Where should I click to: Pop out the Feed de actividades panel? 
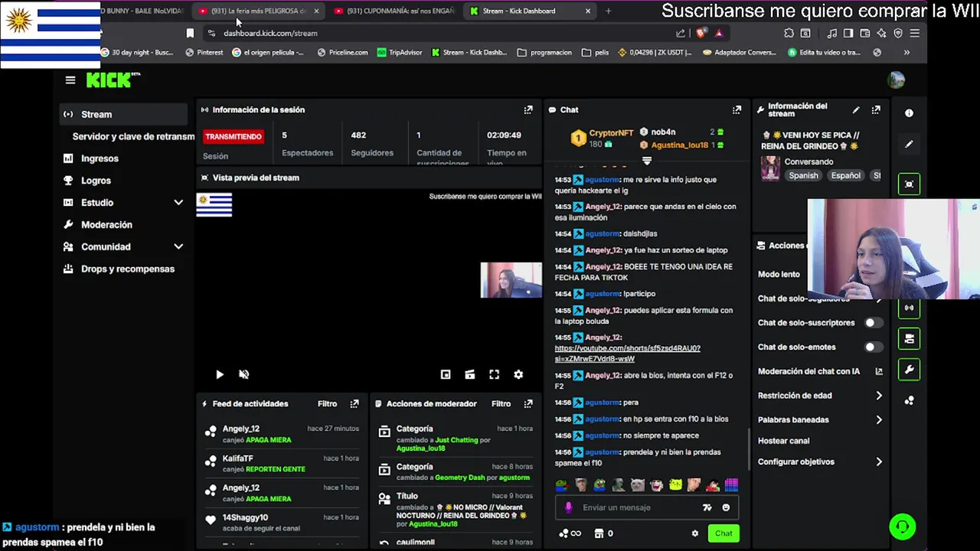pos(354,404)
